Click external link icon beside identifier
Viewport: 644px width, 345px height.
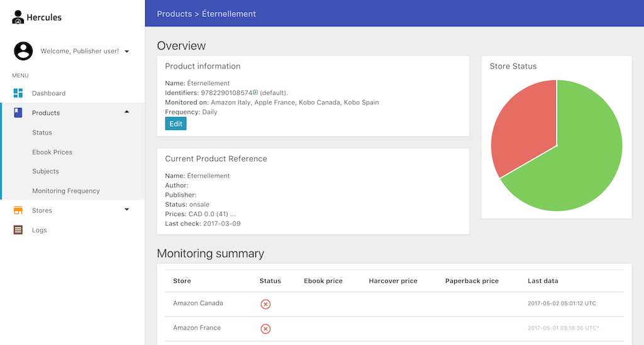click(x=255, y=92)
